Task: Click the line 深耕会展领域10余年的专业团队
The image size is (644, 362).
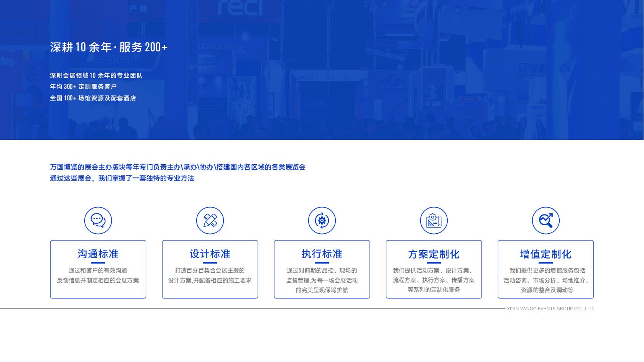Action: (x=96, y=75)
